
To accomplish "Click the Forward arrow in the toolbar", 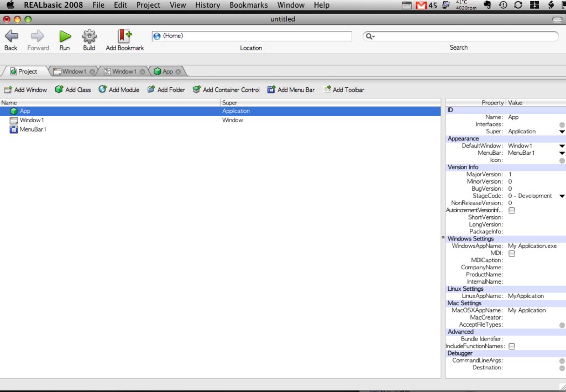I will pyautogui.click(x=38, y=36).
